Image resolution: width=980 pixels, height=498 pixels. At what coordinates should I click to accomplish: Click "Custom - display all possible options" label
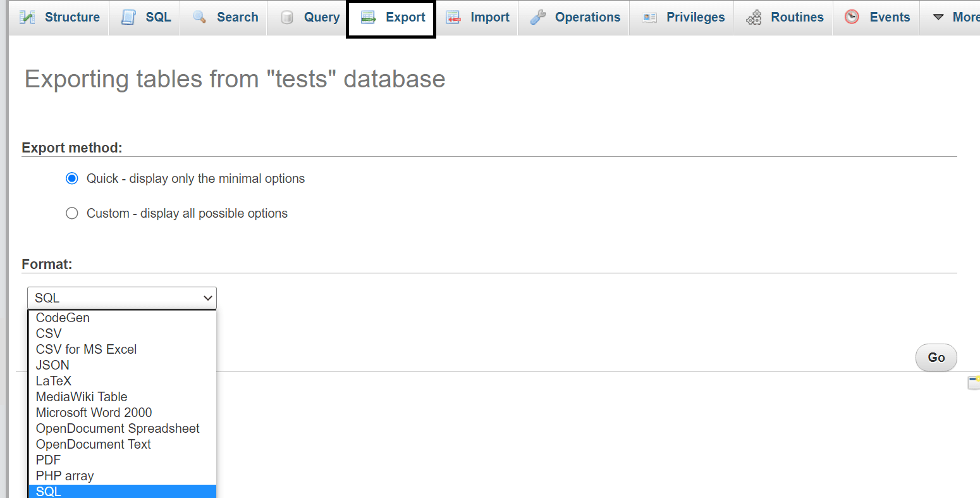(x=187, y=213)
